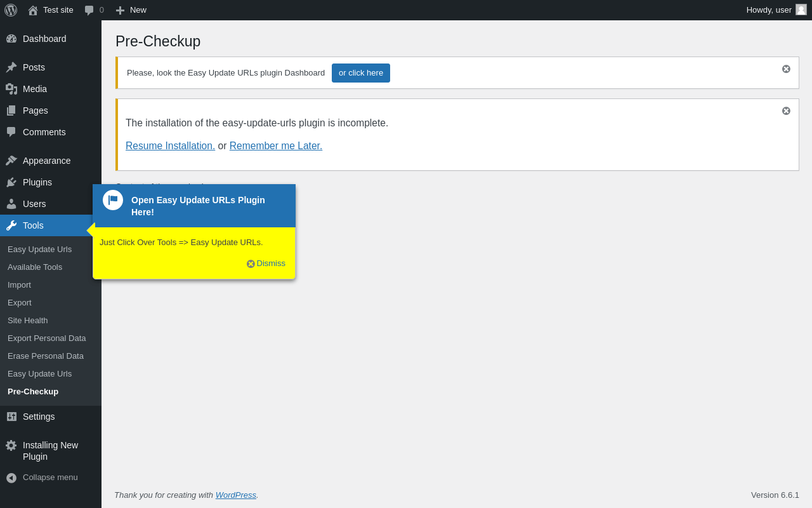Screen dimensions: 812x508
Task: Click the plus icon beside New
Action: coord(120,10)
